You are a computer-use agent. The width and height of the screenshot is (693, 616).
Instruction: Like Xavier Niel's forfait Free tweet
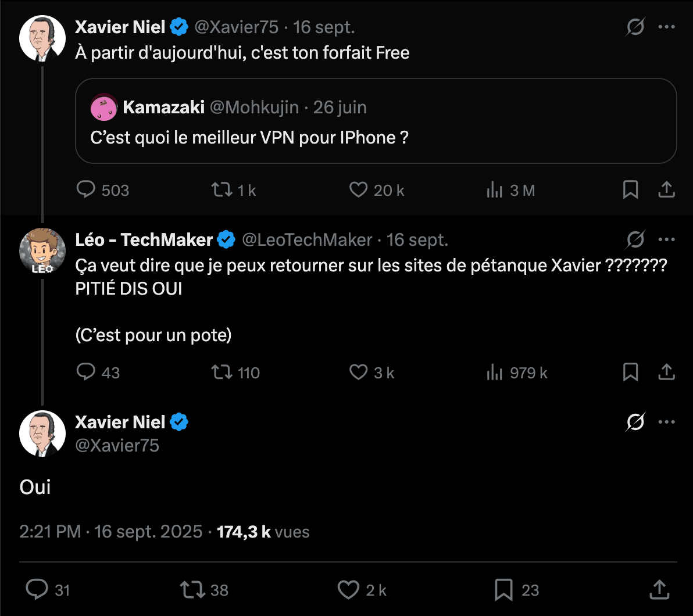click(359, 189)
